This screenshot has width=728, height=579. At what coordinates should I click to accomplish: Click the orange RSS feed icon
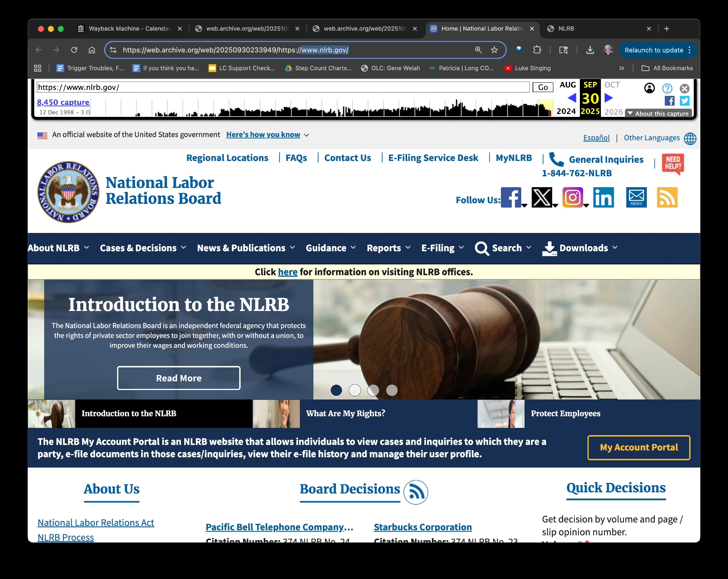tap(667, 197)
